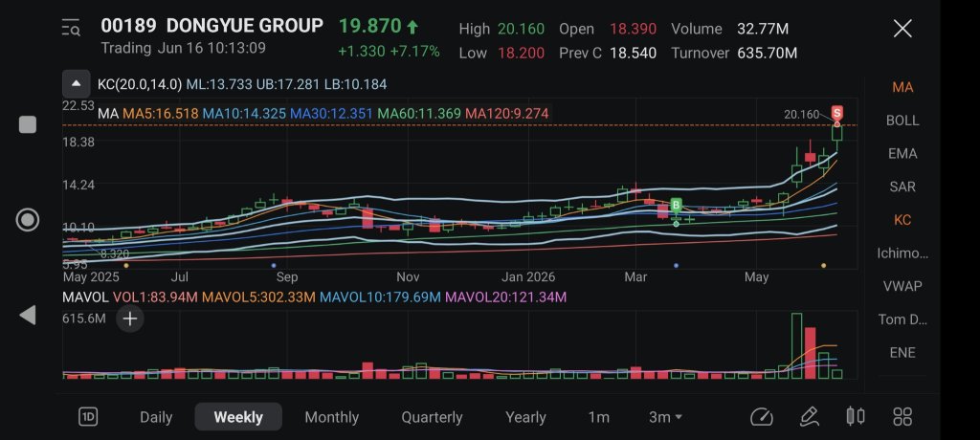Tap the circular record icon on left edge
Viewport: 980px width, 440px height.
click(28, 220)
